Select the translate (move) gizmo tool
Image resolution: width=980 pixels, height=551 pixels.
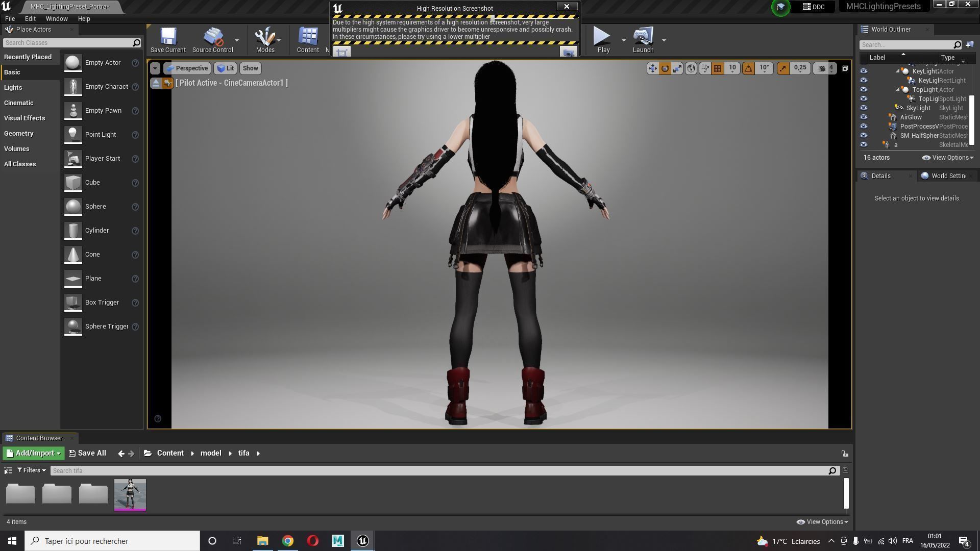[x=653, y=68]
